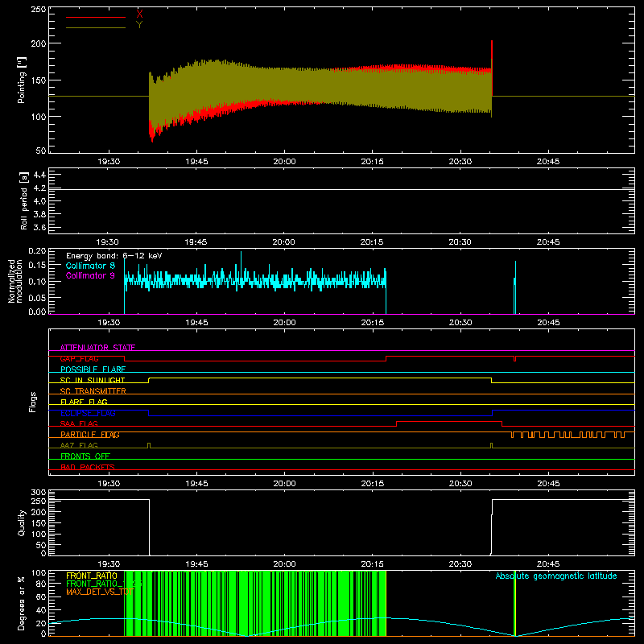Viewport: 644px width, 644px height.
Task: Click the '200' tick on Pointing axis
Action: point(39,43)
